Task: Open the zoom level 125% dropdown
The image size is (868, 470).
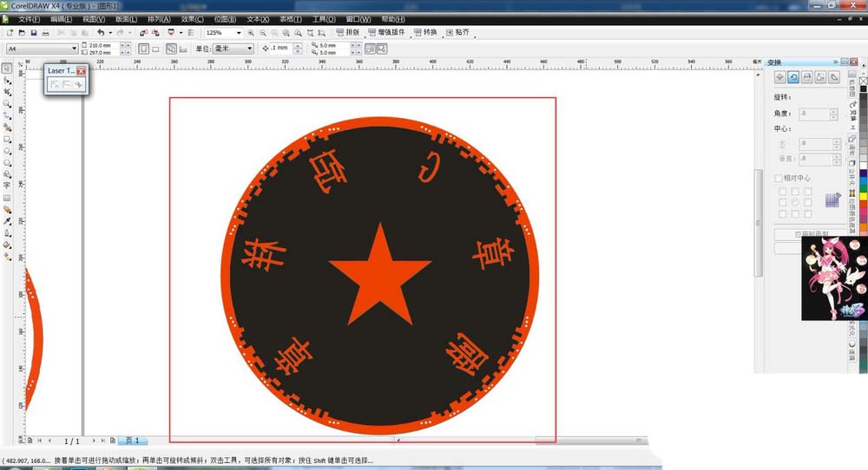Action: pos(240,33)
